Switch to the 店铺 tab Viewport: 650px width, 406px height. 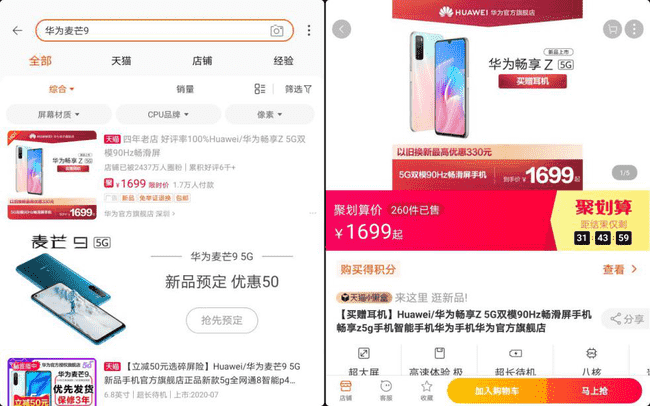202,61
